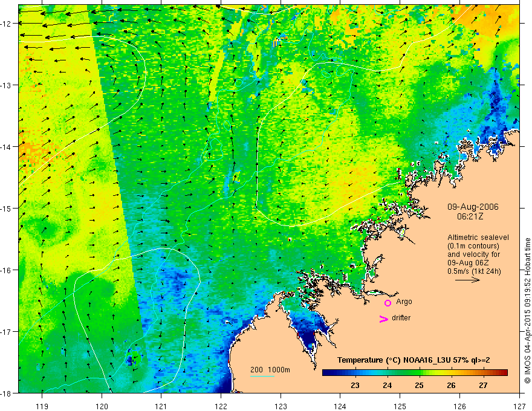This screenshot has width=532, height=411.
Task: Click the magenta drifter arrowhead legend marker
Action: [x=383, y=319]
